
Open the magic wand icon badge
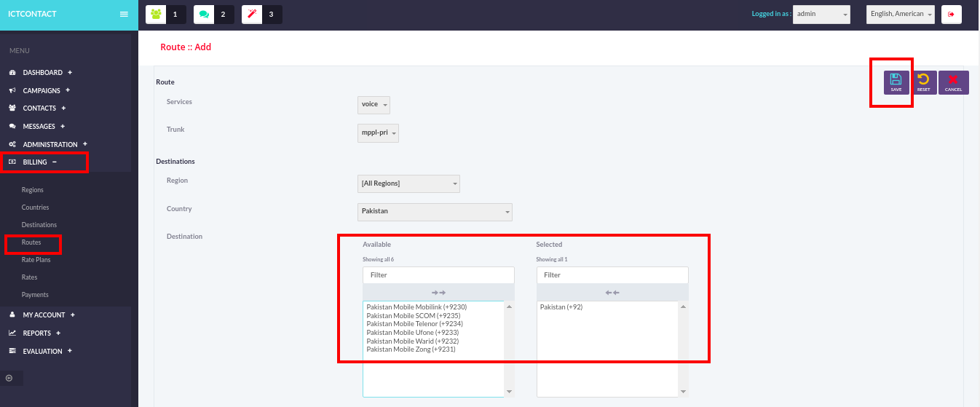coord(252,14)
